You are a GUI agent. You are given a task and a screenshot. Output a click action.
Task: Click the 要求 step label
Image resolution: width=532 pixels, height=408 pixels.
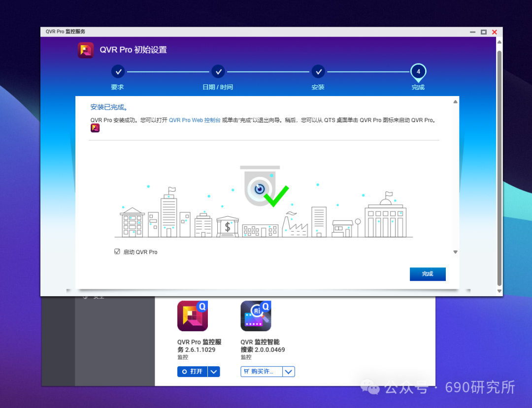coord(117,87)
